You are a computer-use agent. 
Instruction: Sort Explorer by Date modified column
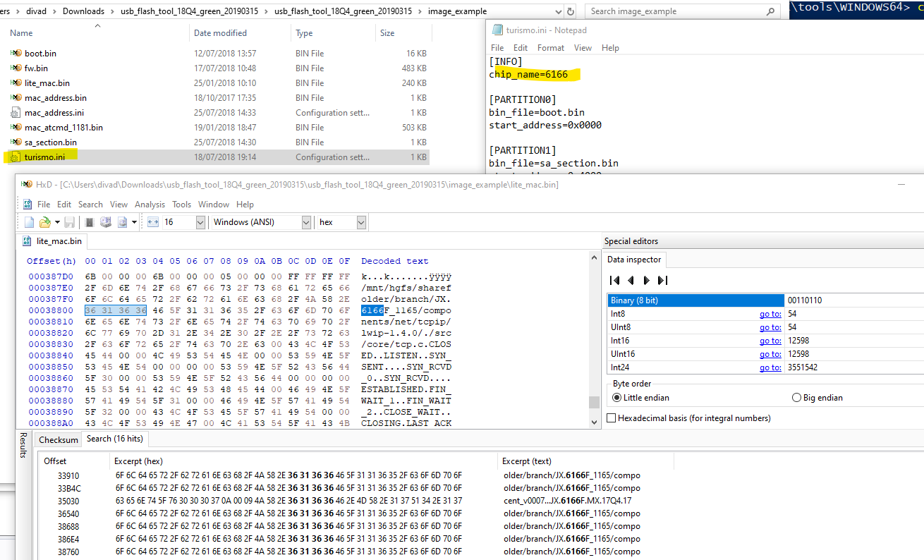point(240,33)
